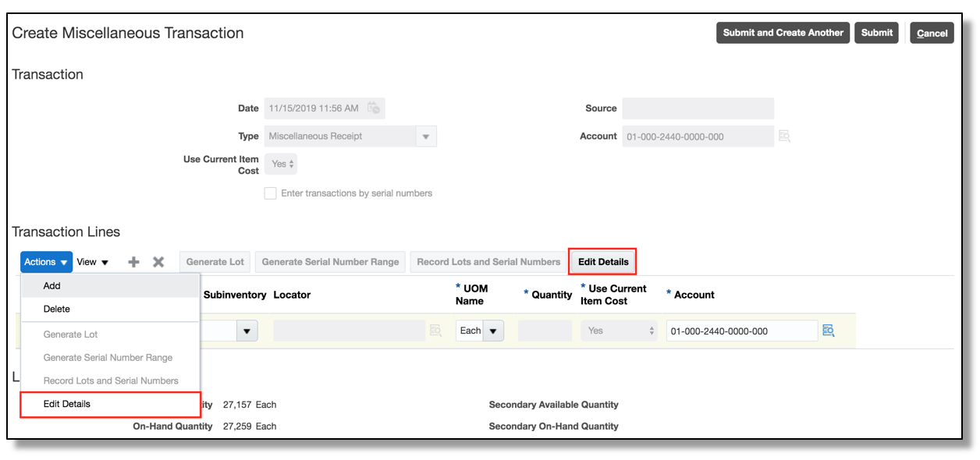Viewport: 980px width, 460px height.
Task: Click the Locator search icon
Action: pos(436,331)
